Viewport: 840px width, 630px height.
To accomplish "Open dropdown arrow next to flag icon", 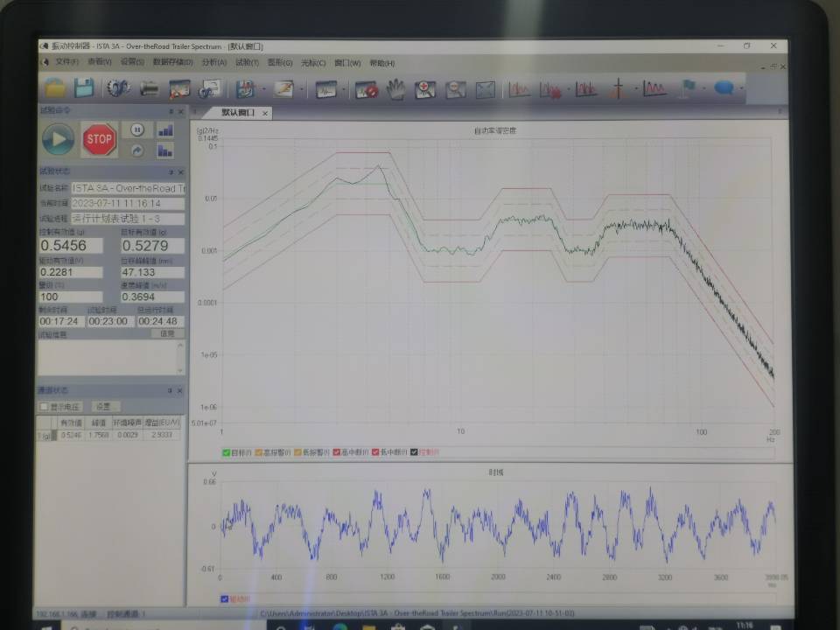I will [704, 88].
